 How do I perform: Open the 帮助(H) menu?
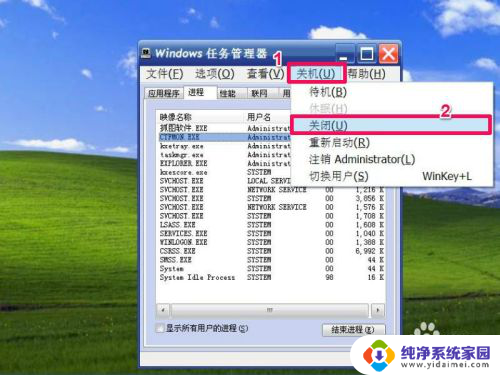click(367, 74)
